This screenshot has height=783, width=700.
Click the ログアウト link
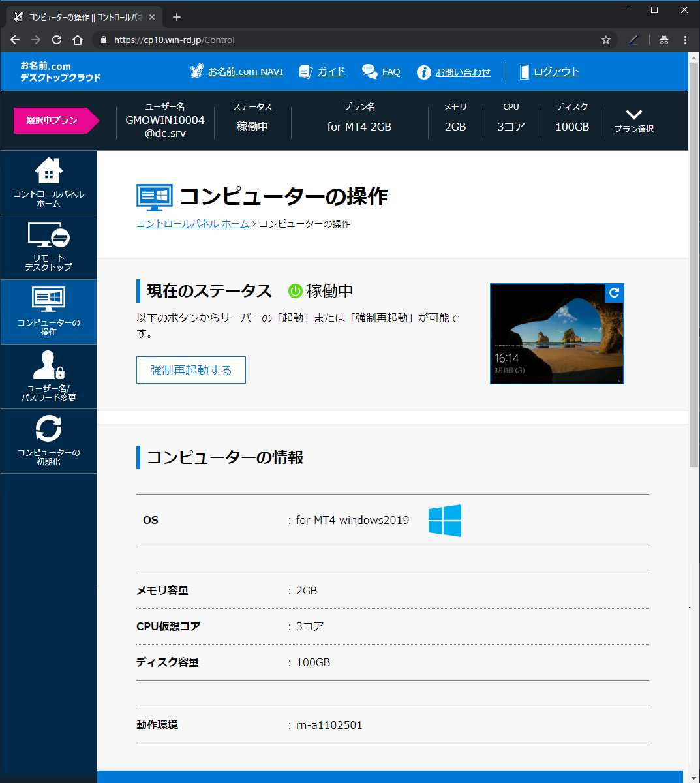(x=556, y=72)
